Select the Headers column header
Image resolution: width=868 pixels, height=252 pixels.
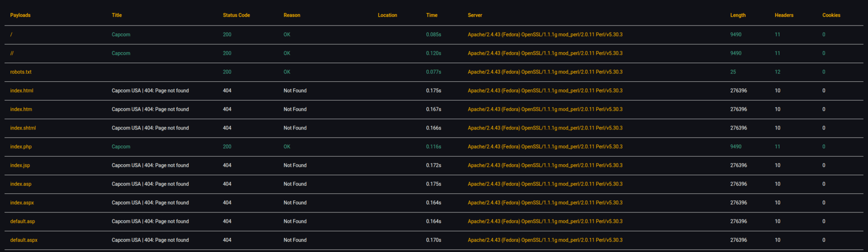click(783, 15)
